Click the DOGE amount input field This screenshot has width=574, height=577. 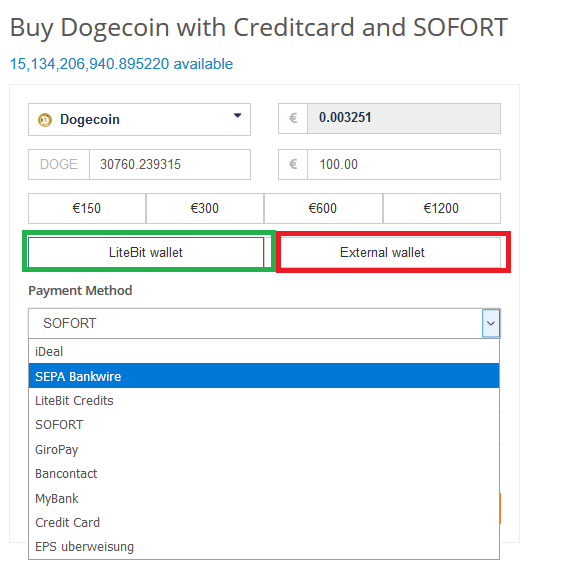pos(170,164)
